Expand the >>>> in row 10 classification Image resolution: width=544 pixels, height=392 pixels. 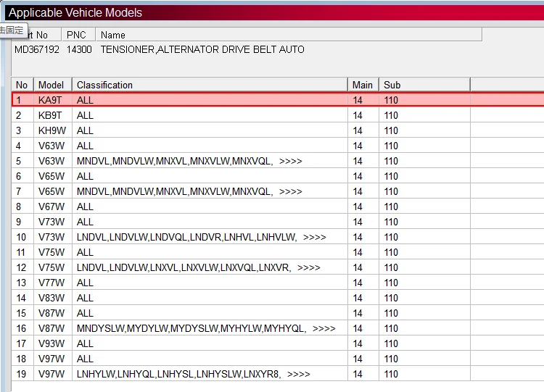314,237
